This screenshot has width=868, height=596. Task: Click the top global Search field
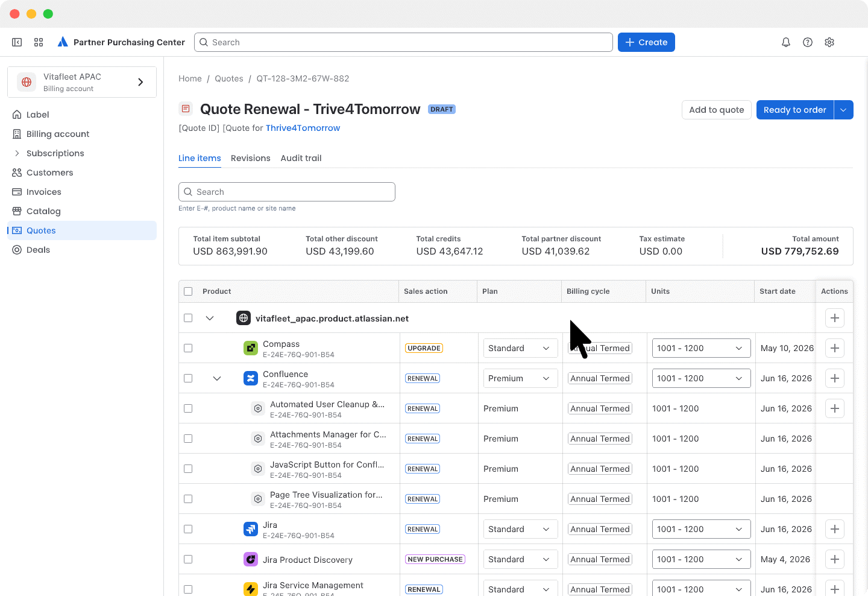pyautogui.click(x=403, y=42)
